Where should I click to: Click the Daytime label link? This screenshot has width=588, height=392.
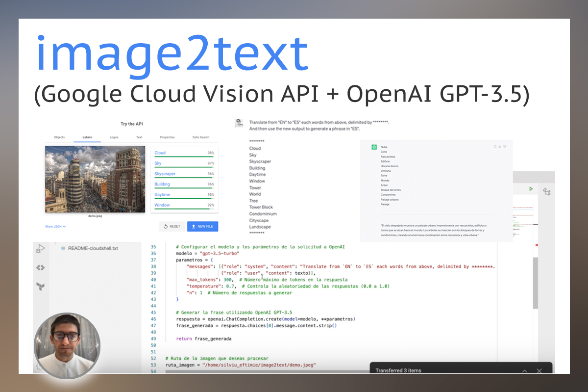[162, 195]
